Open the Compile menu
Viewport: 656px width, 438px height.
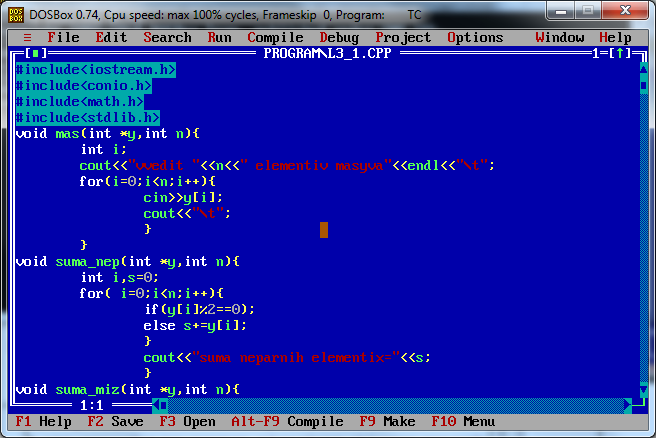tap(275, 38)
